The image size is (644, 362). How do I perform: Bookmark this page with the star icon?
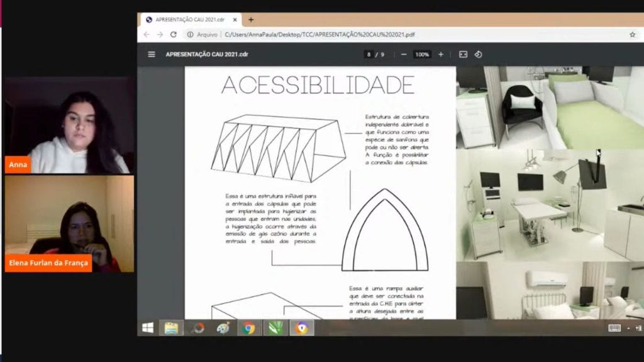632,35
